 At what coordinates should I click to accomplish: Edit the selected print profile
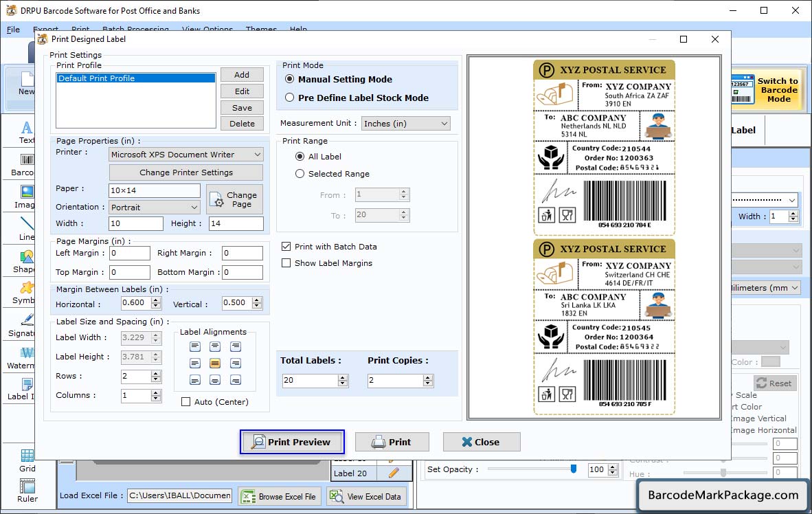coord(242,91)
